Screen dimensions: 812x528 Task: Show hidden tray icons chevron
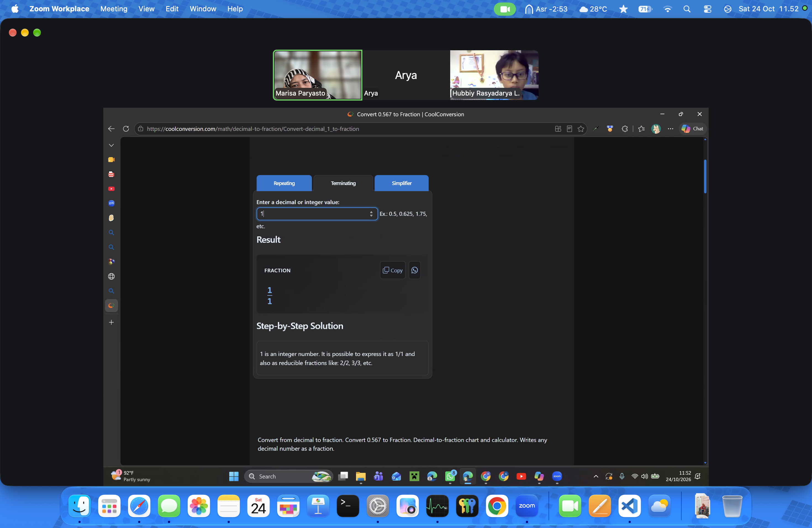click(596, 476)
